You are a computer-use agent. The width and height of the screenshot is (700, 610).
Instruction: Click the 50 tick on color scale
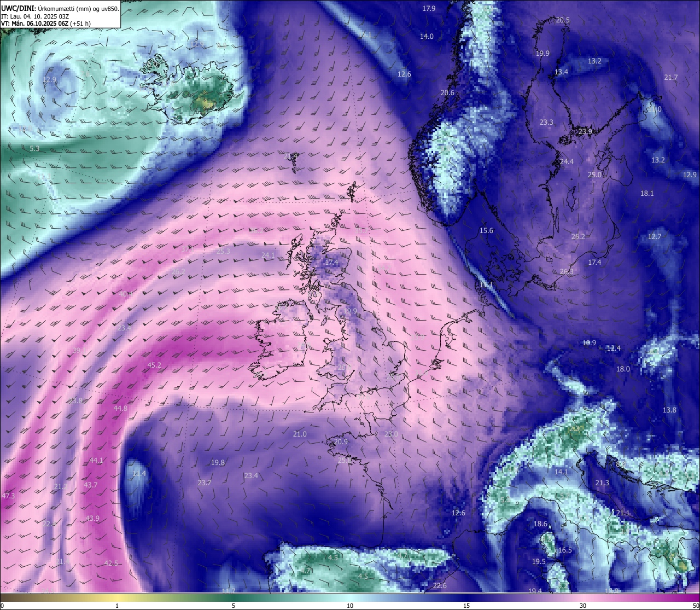(x=696, y=606)
